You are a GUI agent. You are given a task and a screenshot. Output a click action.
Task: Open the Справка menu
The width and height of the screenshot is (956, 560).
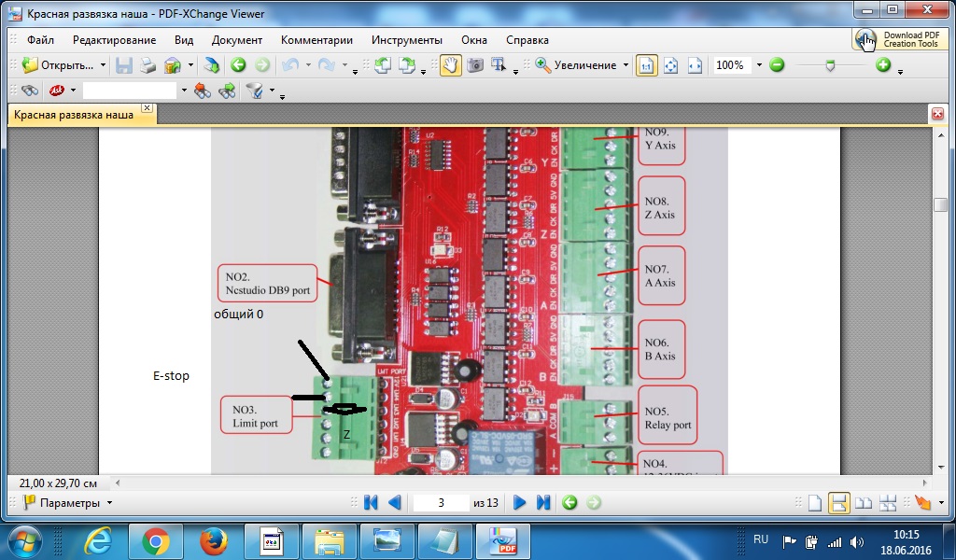coord(527,40)
